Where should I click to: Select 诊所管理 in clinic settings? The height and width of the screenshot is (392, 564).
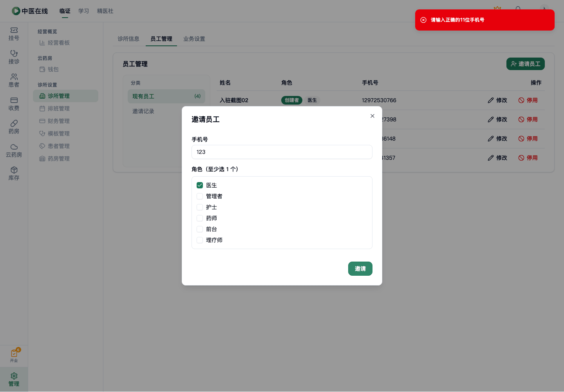click(x=65, y=96)
